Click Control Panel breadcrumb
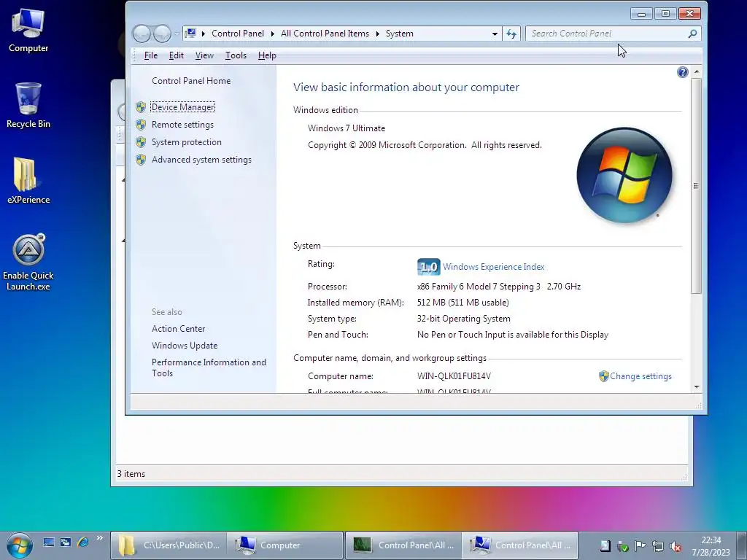 [238, 34]
